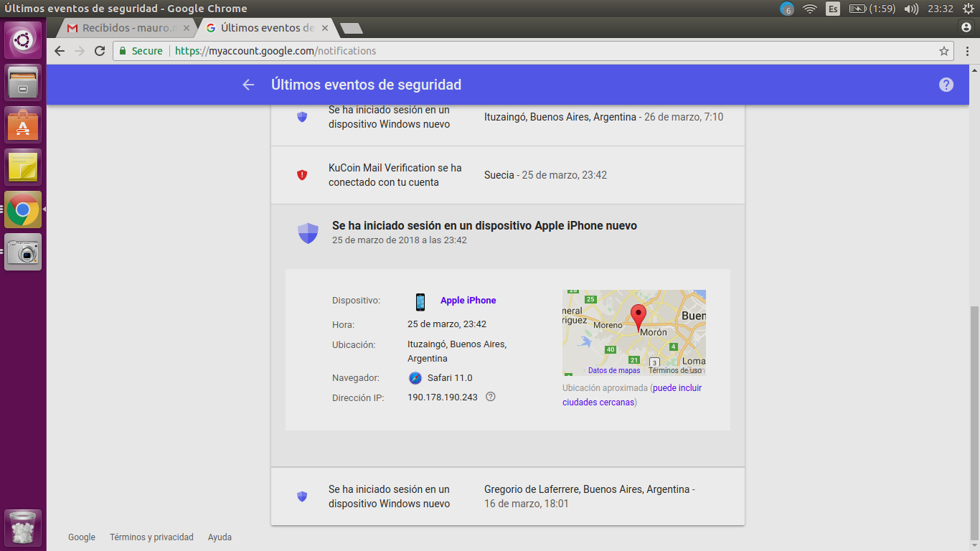Collapse the Apple iPhone sign-in event
Image resolution: width=980 pixels, height=551 pixels.
pyautogui.click(x=508, y=232)
